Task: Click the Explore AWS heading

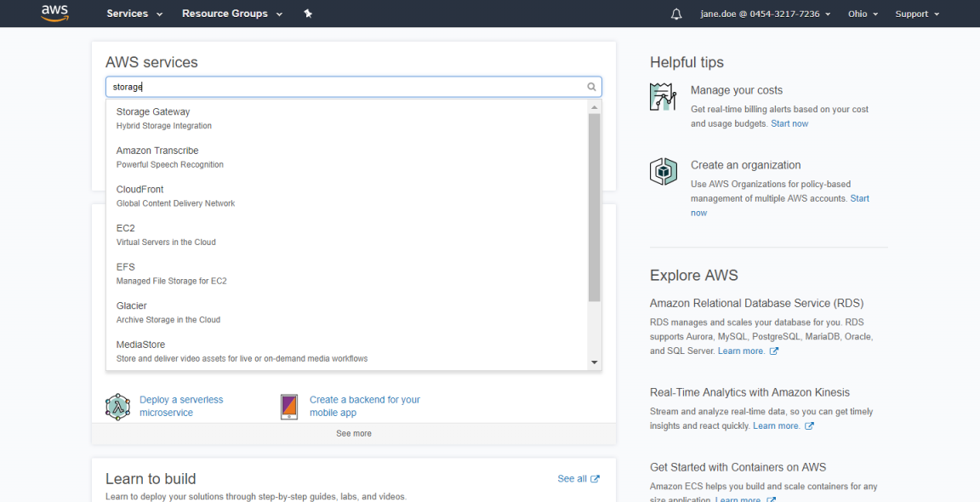Action: (x=694, y=275)
